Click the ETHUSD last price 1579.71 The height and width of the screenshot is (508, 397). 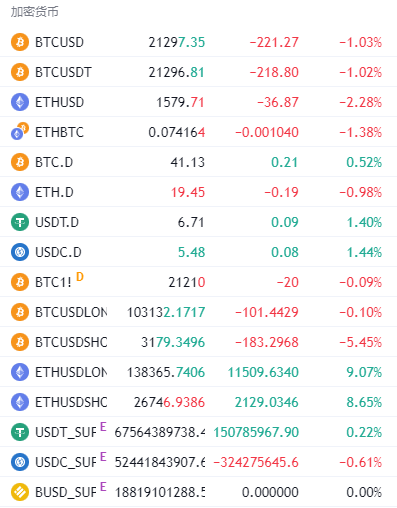pyautogui.click(x=180, y=102)
